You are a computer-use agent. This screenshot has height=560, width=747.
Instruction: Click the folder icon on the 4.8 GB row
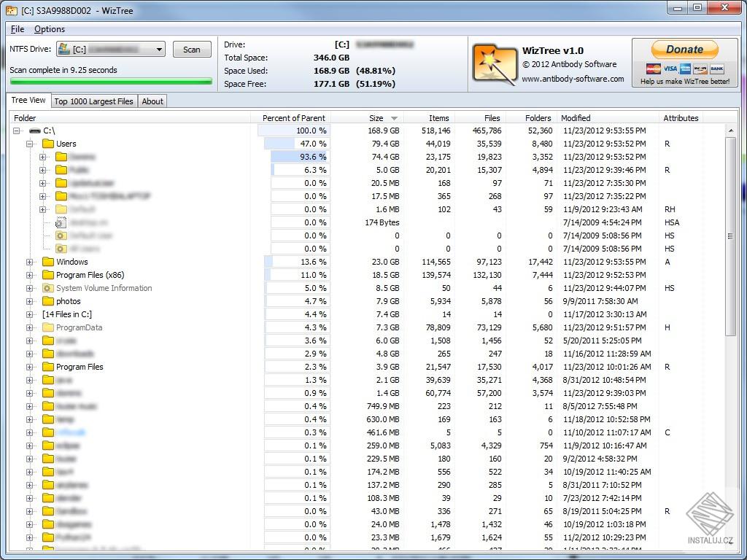47,354
